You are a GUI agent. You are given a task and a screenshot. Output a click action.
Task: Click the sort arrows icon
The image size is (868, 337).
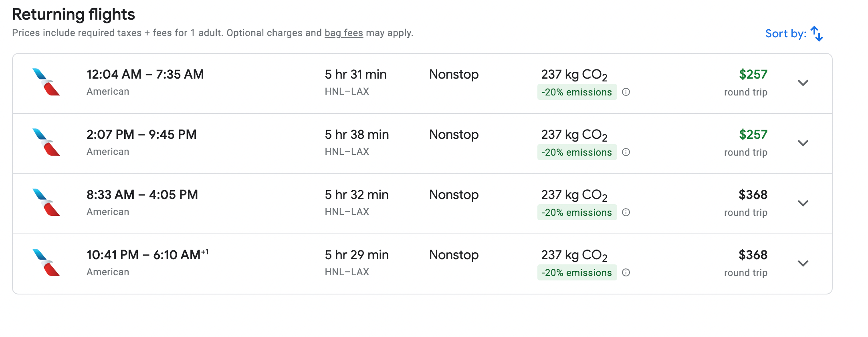pyautogui.click(x=817, y=34)
